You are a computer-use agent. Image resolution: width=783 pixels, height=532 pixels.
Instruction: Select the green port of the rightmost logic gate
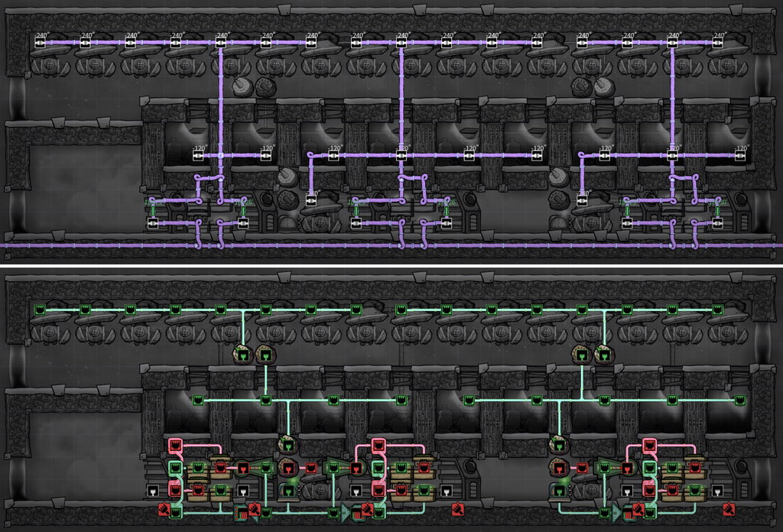pyautogui.click(x=604, y=468)
